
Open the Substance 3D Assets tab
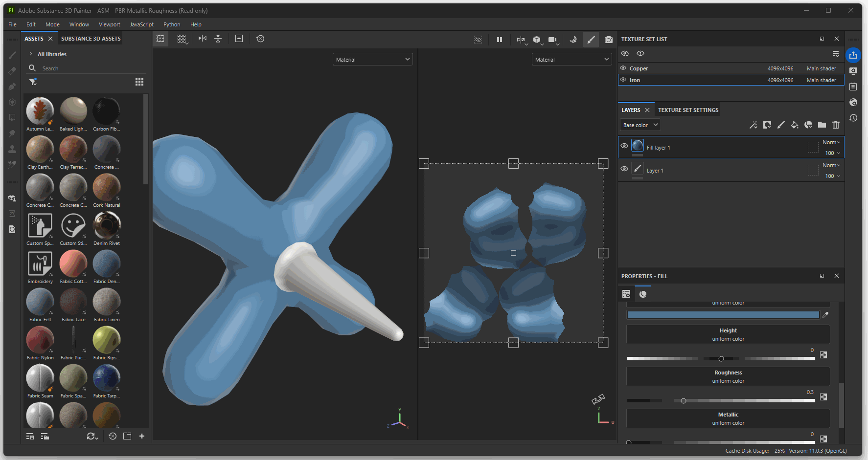click(x=91, y=39)
